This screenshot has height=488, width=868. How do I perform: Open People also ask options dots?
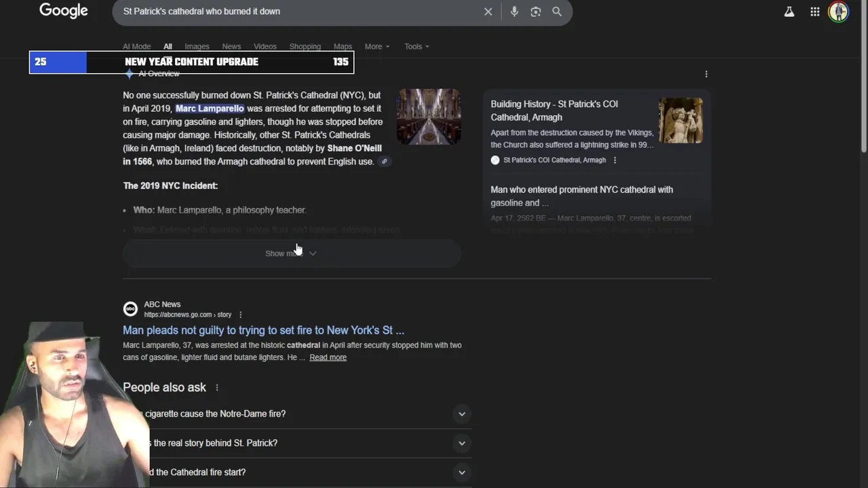pyautogui.click(x=217, y=388)
